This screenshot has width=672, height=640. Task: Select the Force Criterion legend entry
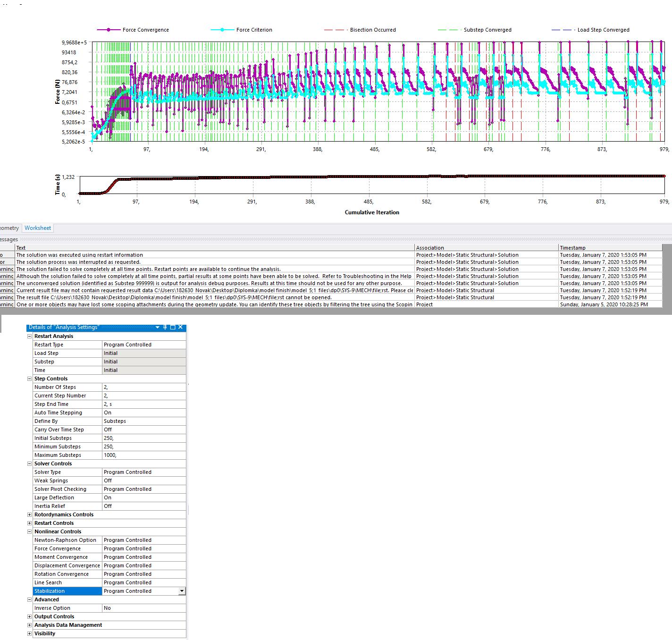tap(242, 30)
